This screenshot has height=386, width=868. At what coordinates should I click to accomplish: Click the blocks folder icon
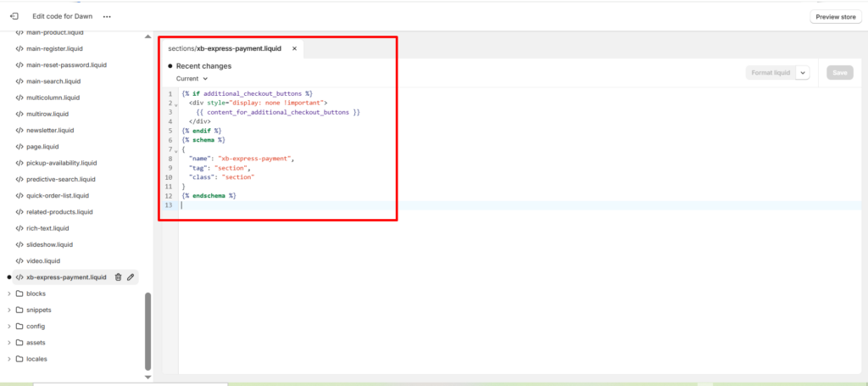tap(19, 294)
